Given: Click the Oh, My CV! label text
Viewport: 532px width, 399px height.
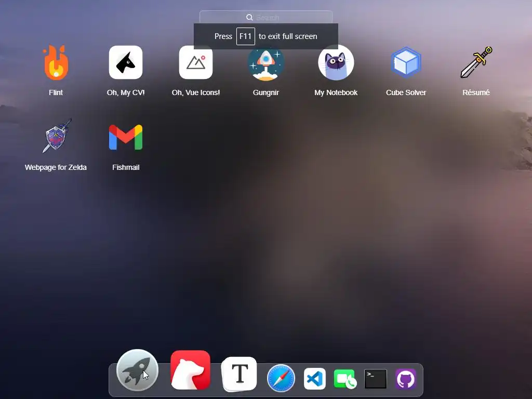Looking at the screenshot, I should (x=126, y=92).
